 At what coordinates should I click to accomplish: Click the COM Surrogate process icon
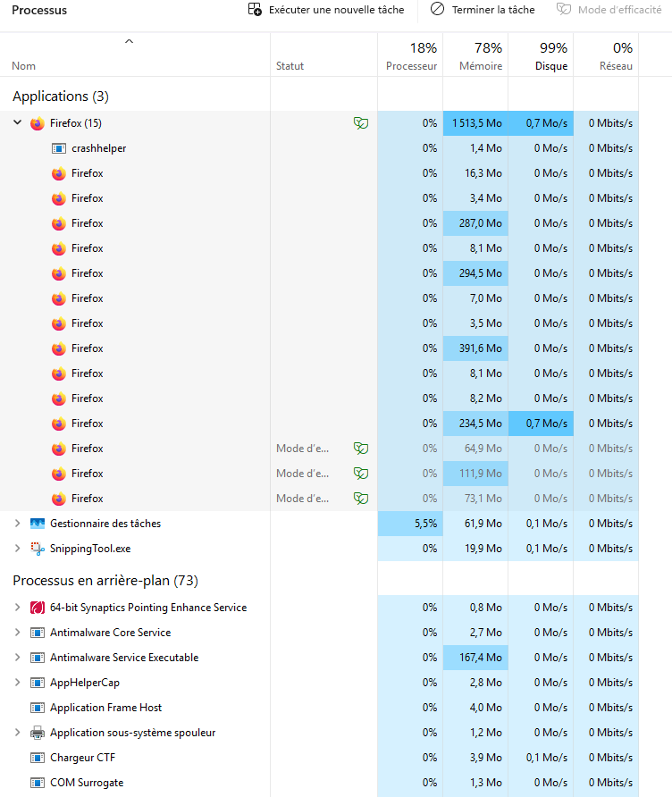click(38, 783)
